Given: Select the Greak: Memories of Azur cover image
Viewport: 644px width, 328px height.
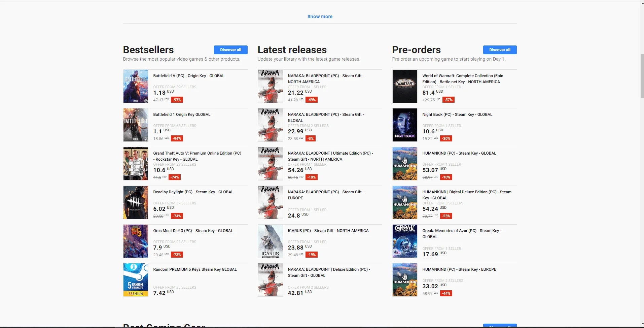Looking at the screenshot, I should (405, 241).
